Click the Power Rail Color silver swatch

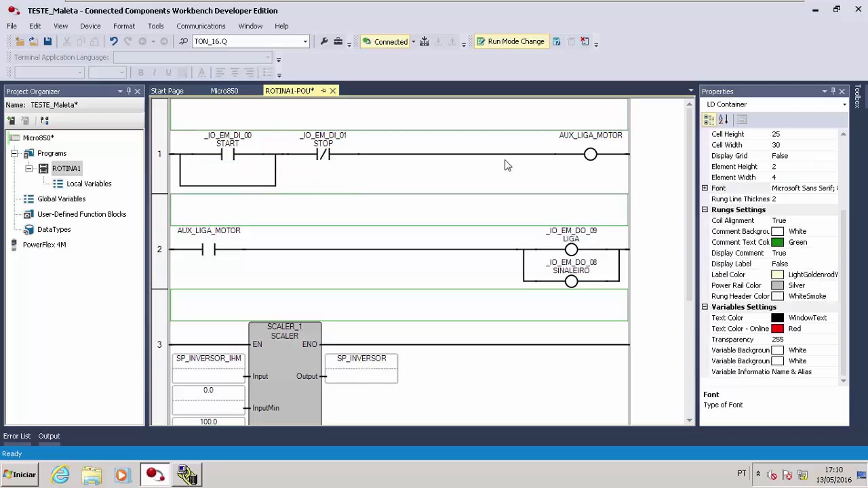coord(778,285)
